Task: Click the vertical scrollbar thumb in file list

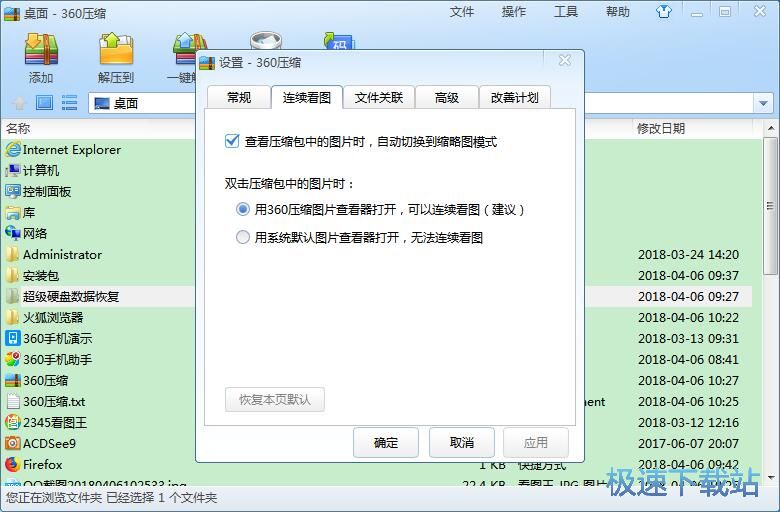Action: pyautogui.click(x=770, y=206)
